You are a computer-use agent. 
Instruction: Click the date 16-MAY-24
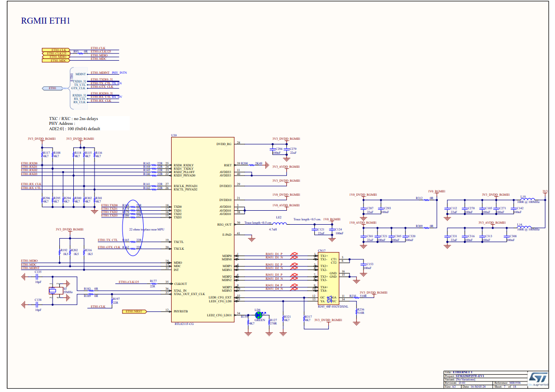point(478,387)
